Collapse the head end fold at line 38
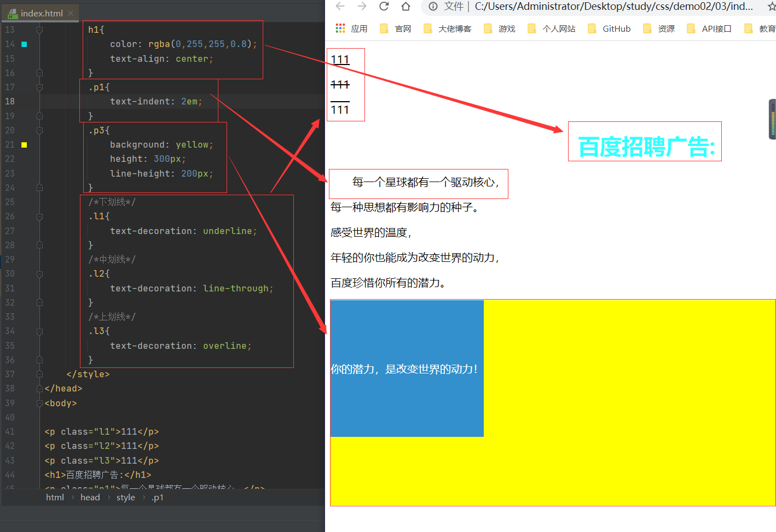 click(39, 389)
